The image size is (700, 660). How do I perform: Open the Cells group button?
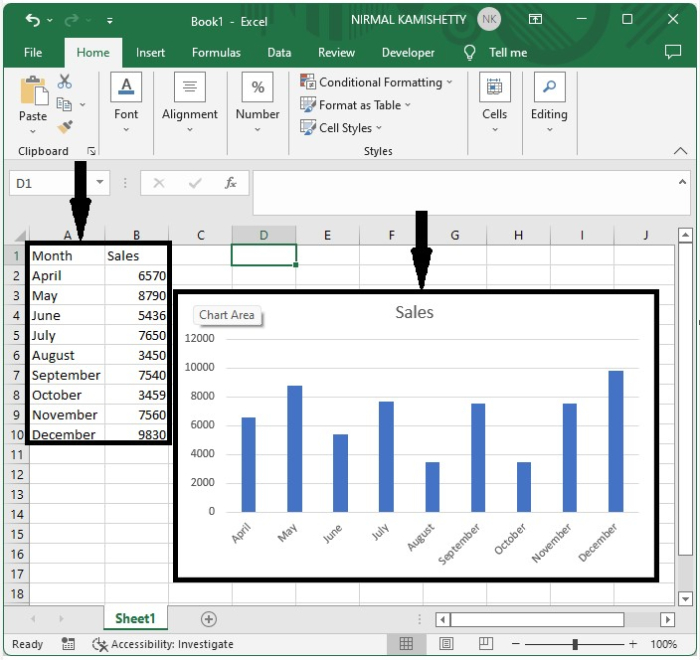pos(495,103)
